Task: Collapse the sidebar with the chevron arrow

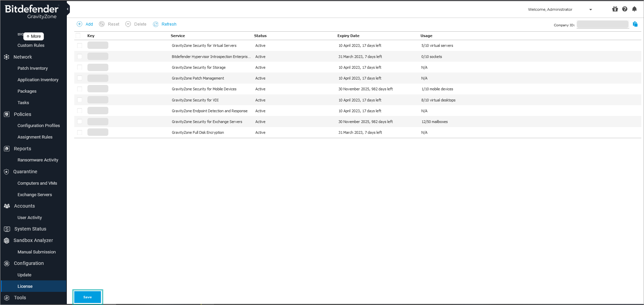Action: click(x=68, y=9)
